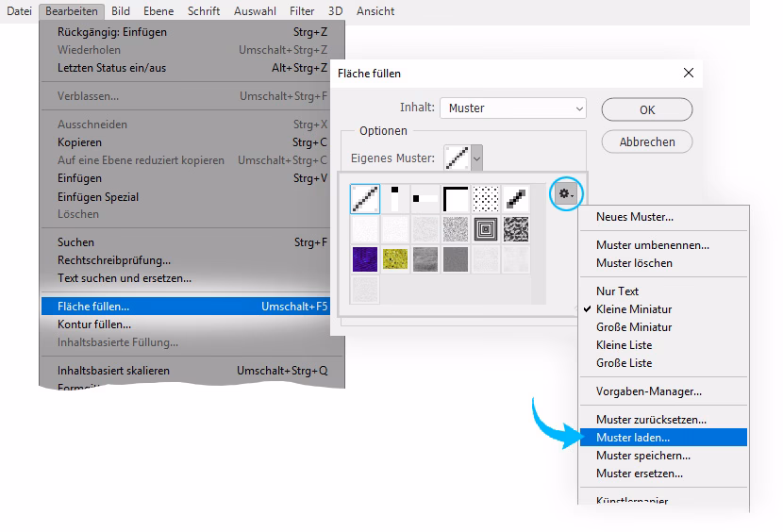Choose Muster laden from the menu
The image size is (783, 532).
633,438
